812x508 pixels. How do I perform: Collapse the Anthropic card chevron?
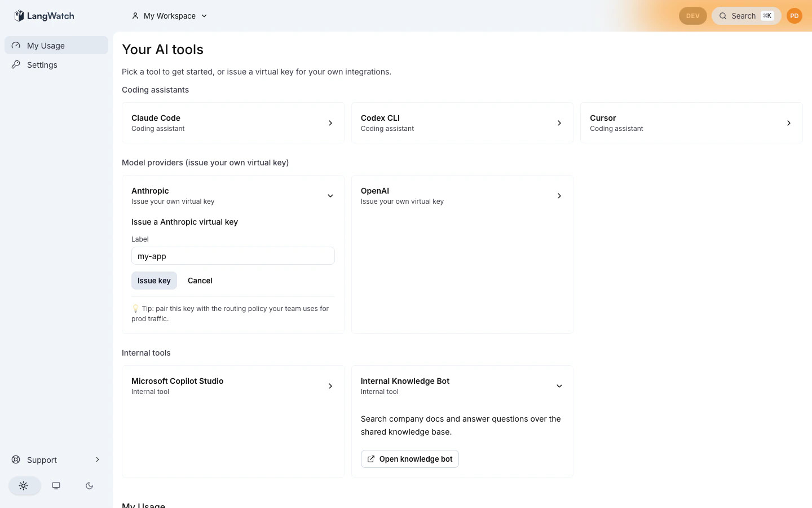[330, 196]
